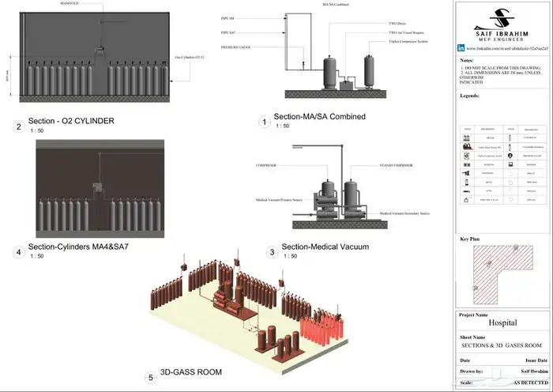
Task: Click view number 2 circle marker
Action: (x=18, y=126)
